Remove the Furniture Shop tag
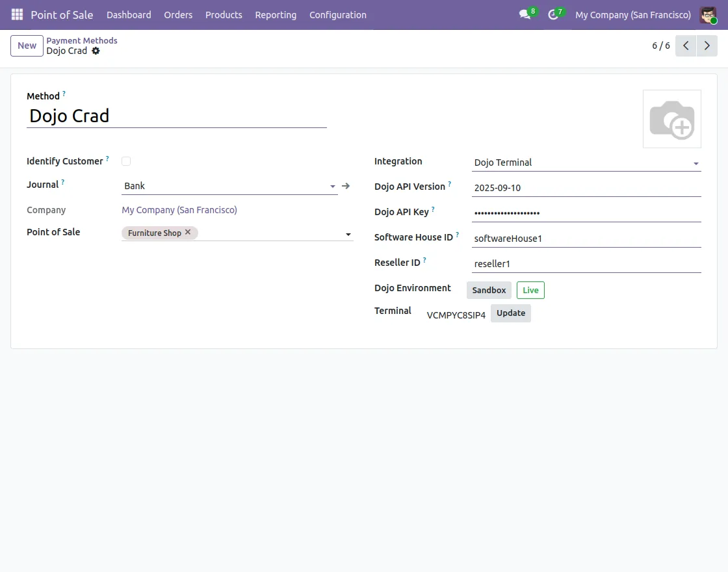 pyautogui.click(x=188, y=232)
